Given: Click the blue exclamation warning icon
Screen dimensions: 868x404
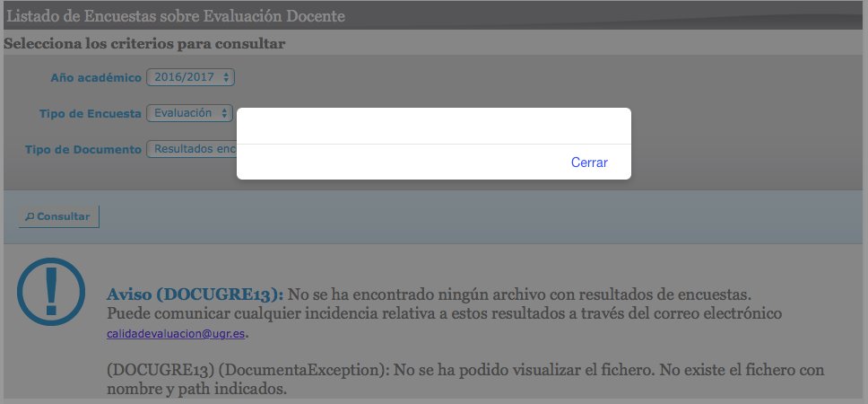Looking at the screenshot, I should point(51,291).
